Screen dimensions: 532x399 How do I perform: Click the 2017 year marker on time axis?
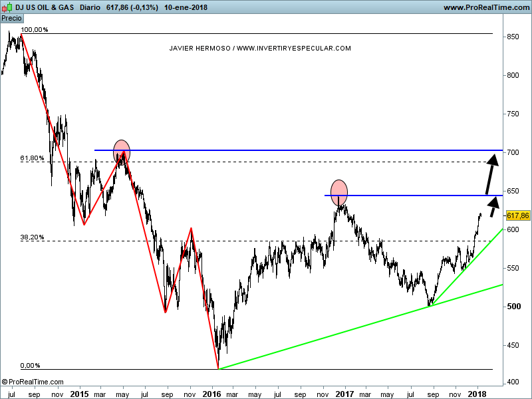coord(344,394)
